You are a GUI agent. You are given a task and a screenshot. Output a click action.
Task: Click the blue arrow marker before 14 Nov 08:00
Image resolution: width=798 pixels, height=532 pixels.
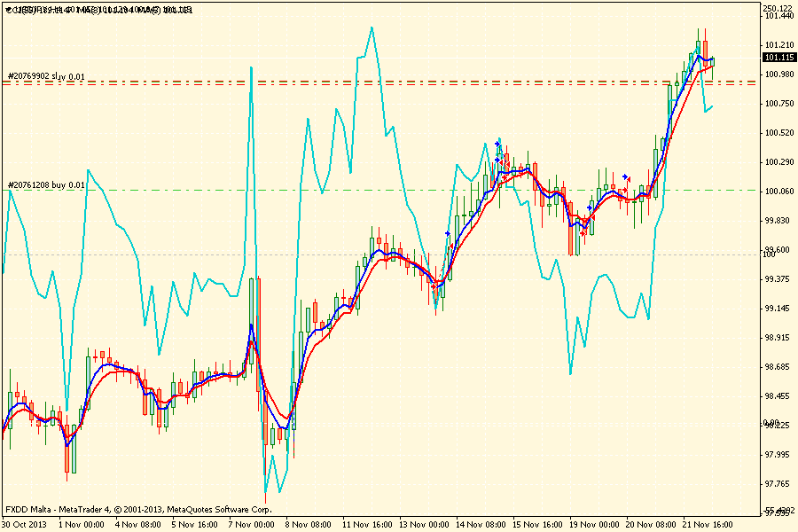click(448, 233)
